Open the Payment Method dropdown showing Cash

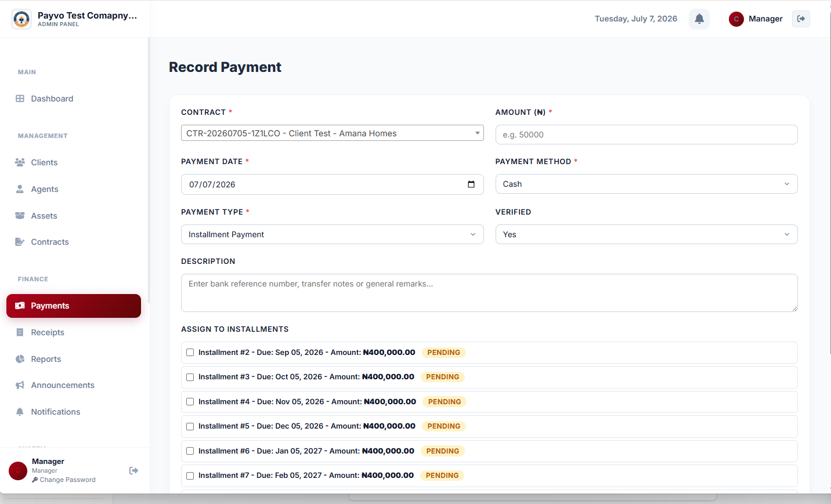(x=646, y=184)
